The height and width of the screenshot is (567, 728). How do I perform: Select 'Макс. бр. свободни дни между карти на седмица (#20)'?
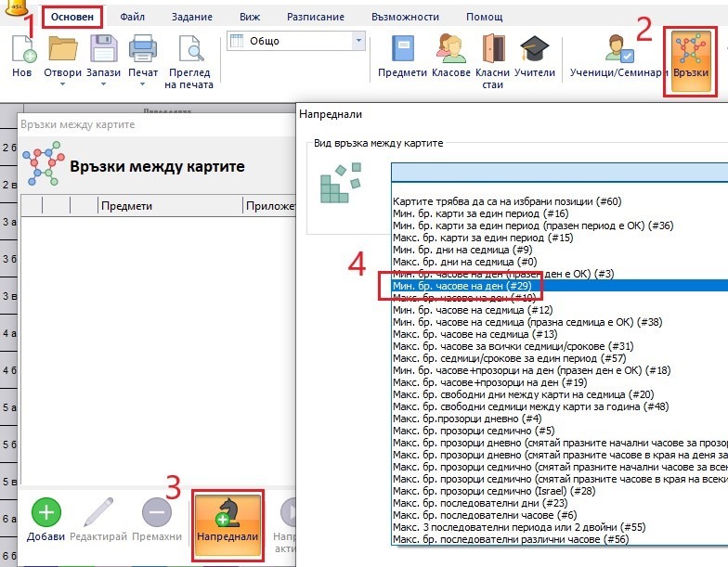point(524,394)
